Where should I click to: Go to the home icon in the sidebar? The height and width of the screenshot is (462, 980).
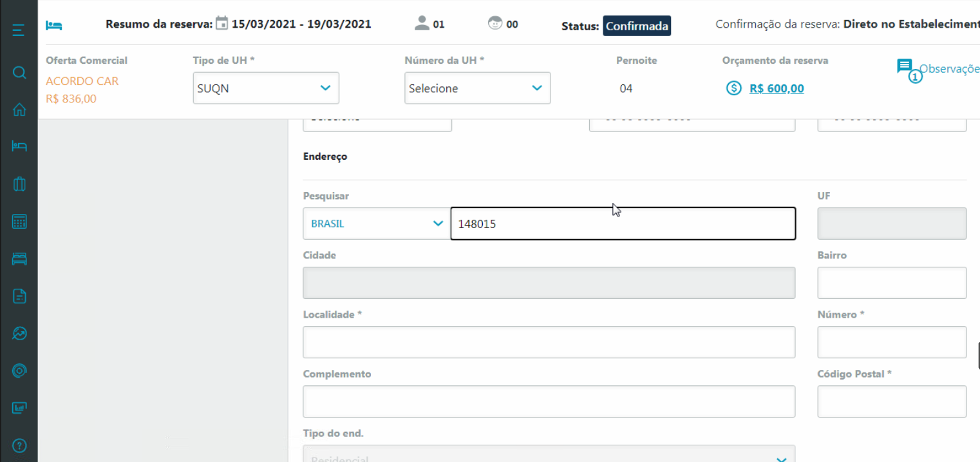[19, 110]
